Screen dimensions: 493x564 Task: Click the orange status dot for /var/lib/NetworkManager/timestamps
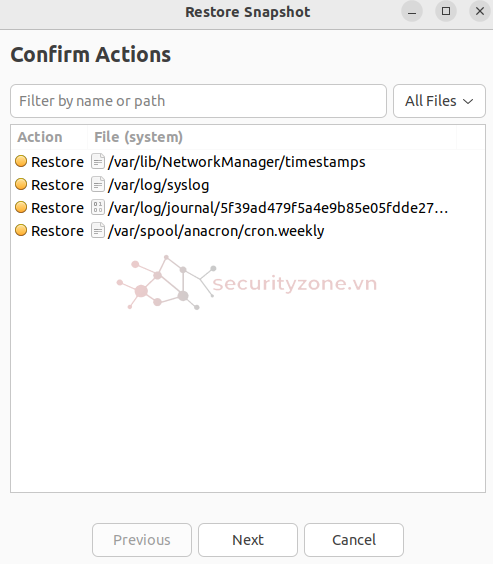tap(21, 161)
